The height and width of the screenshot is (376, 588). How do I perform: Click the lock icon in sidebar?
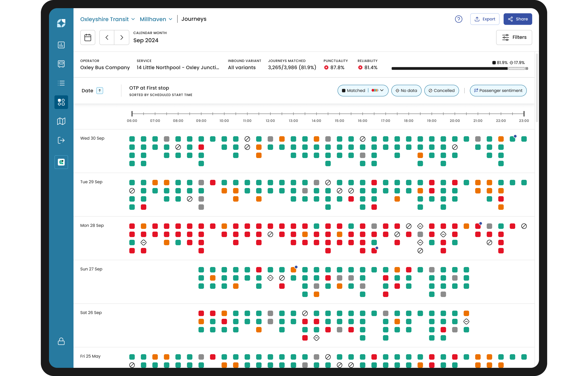pyautogui.click(x=61, y=341)
